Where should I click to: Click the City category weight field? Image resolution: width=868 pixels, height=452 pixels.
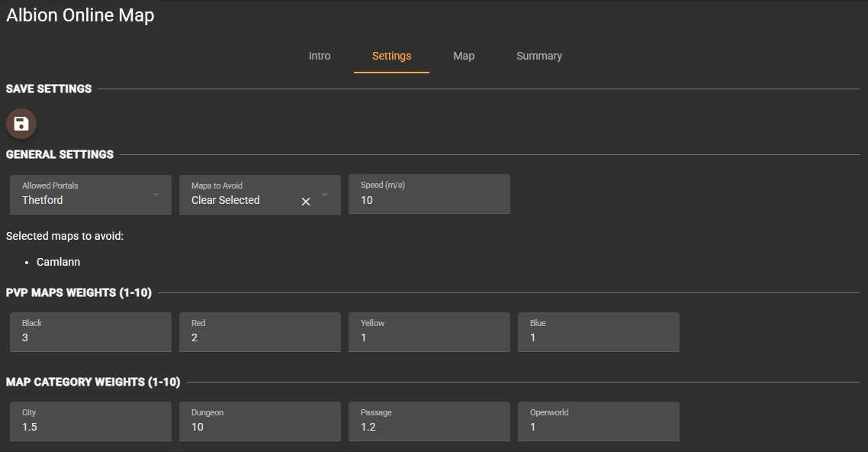90,427
